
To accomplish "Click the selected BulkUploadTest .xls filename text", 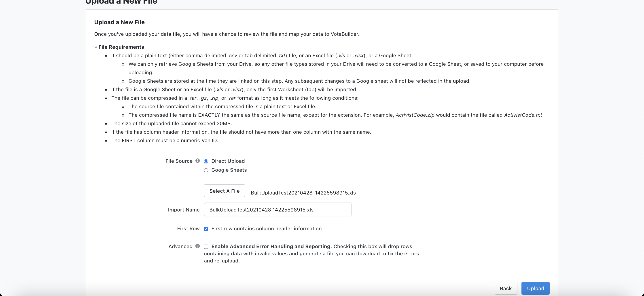I will (303, 193).
